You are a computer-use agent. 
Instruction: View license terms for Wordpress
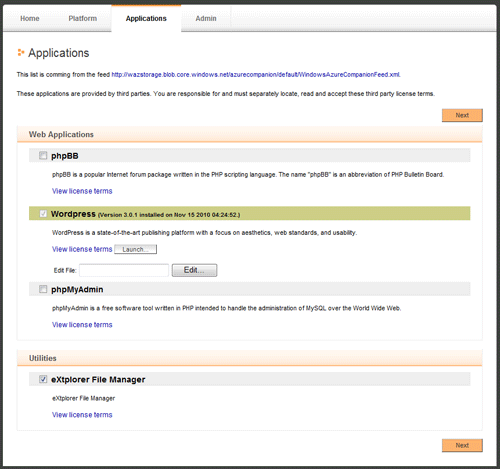tap(82, 249)
